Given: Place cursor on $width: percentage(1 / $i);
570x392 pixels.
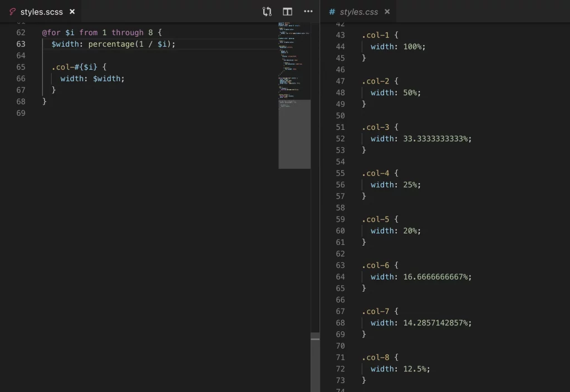Looking at the screenshot, I should 113,44.
